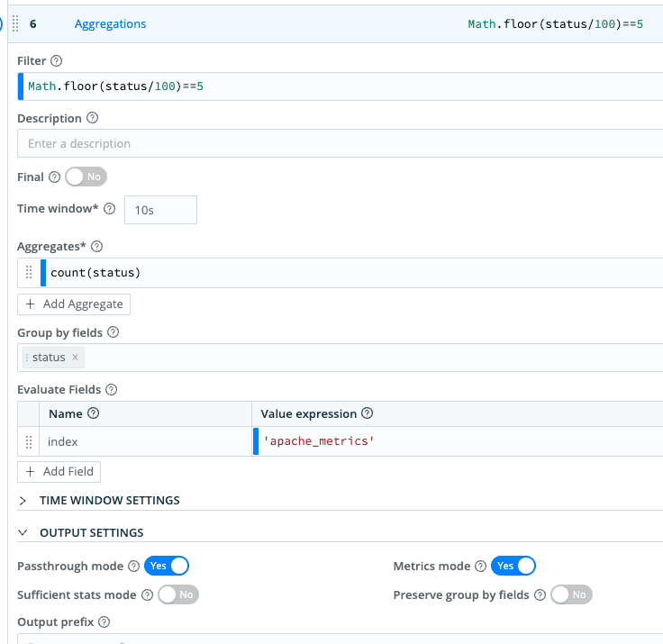This screenshot has height=644, width=663.
Task: Turn off Metrics mode toggle
Action: (513, 566)
